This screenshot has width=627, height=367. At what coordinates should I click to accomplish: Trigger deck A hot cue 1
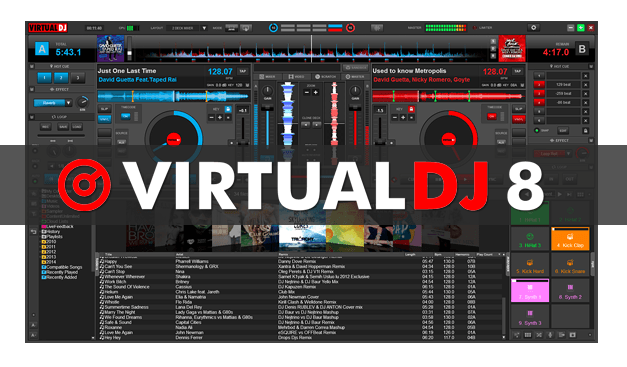(44, 78)
